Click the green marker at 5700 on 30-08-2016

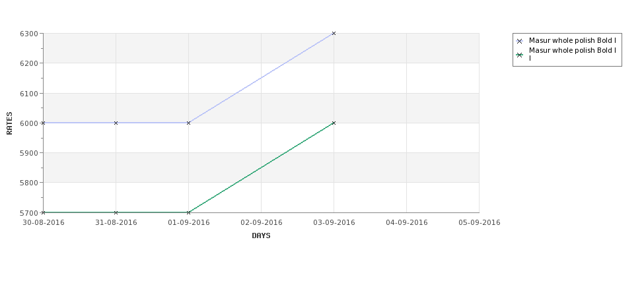coord(43,212)
